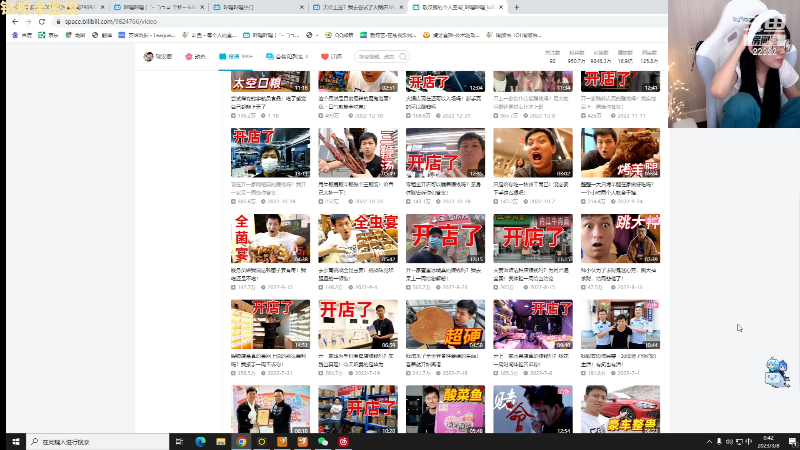Image resolution: width=800 pixels, height=450 pixels.
Task: Open the 太空口粮 video thumbnail
Action: [x=270, y=82]
